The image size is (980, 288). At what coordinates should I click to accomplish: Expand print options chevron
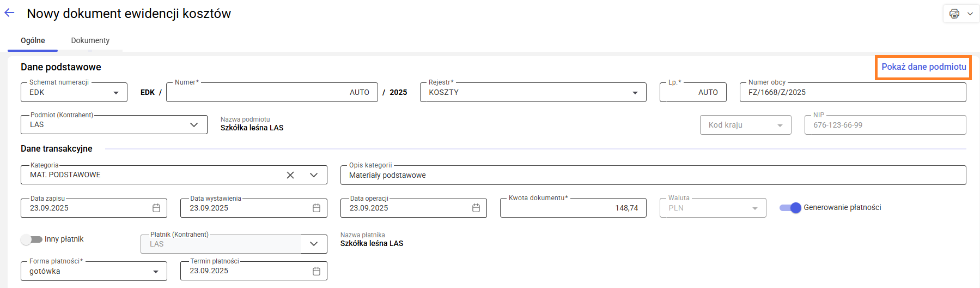click(970, 14)
